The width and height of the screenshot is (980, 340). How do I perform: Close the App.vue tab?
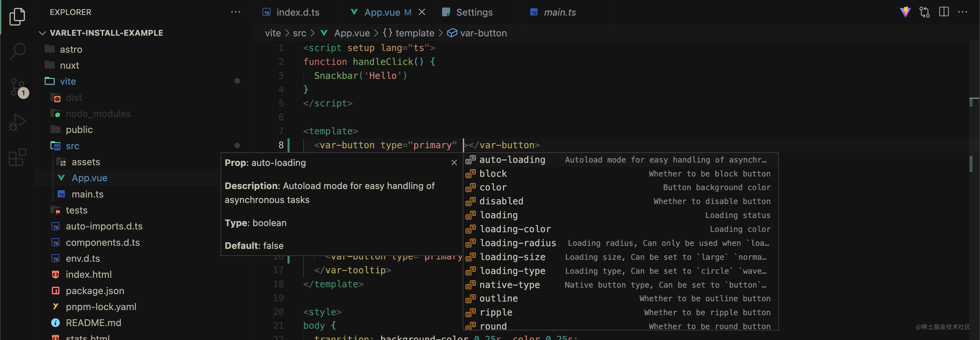pos(422,12)
